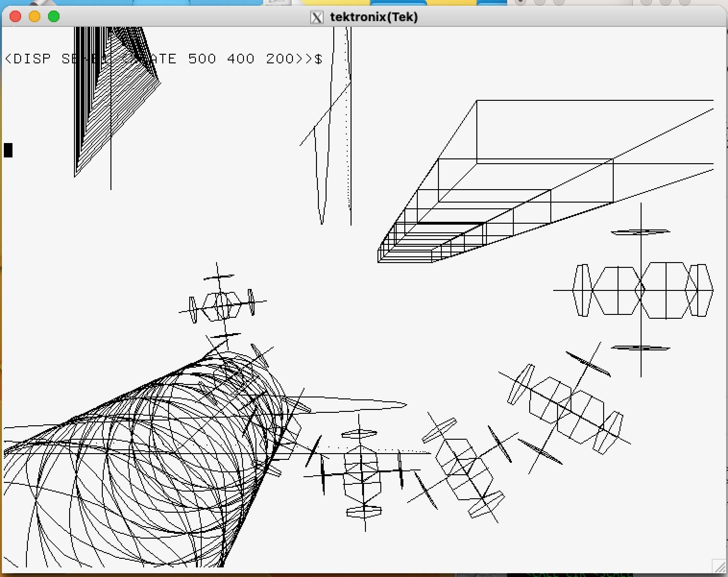Minimize the tektronix(Tek) window
The image size is (728, 577).
tap(35, 17)
